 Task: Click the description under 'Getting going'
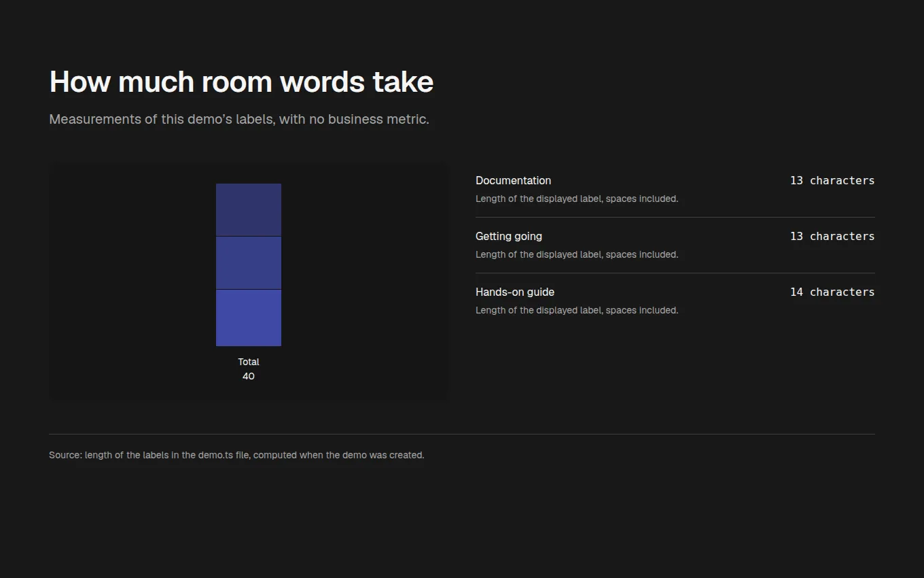click(x=577, y=254)
